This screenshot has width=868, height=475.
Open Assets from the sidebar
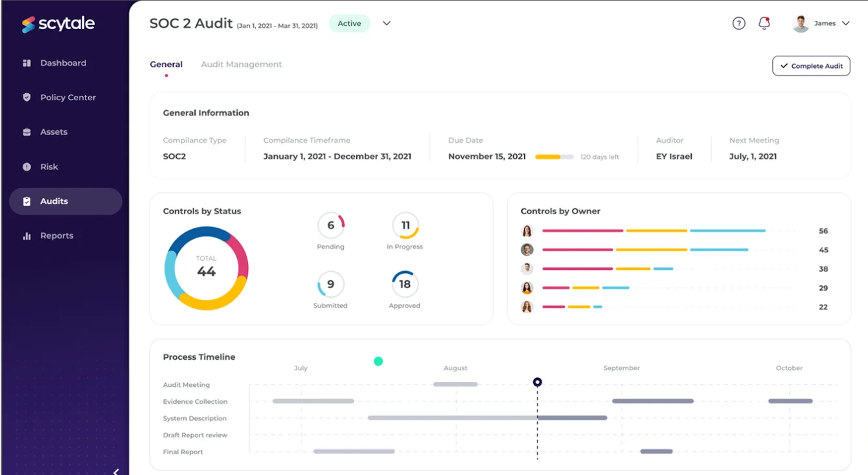coord(65,132)
